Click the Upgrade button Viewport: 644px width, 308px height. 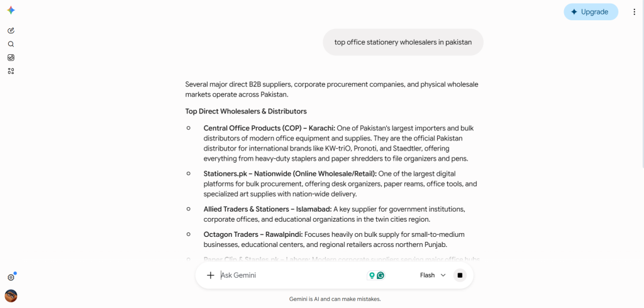click(x=591, y=12)
